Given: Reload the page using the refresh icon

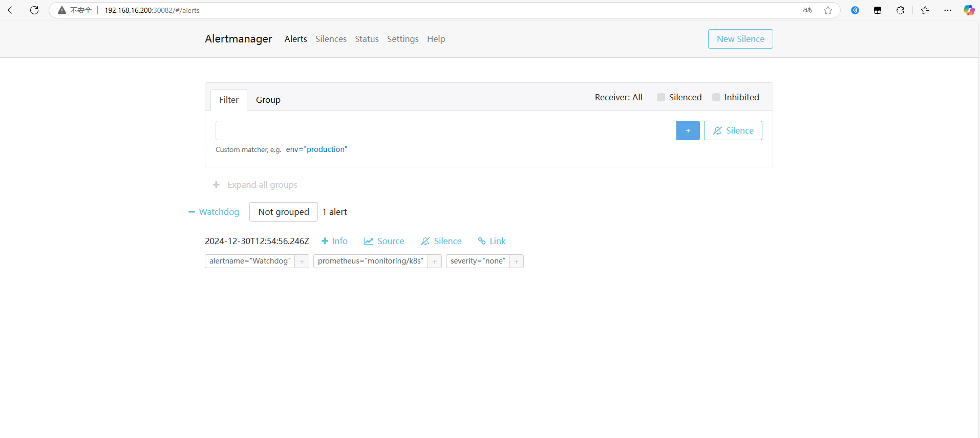Looking at the screenshot, I should pos(34,10).
